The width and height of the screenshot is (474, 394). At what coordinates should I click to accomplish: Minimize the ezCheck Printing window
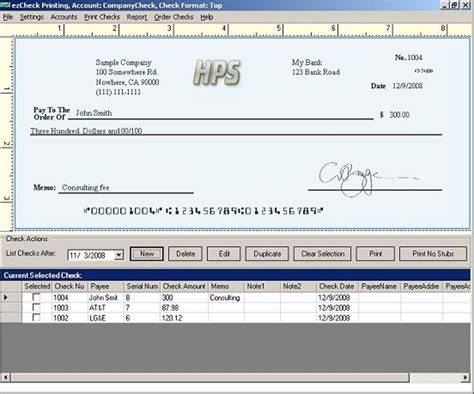(x=445, y=5)
